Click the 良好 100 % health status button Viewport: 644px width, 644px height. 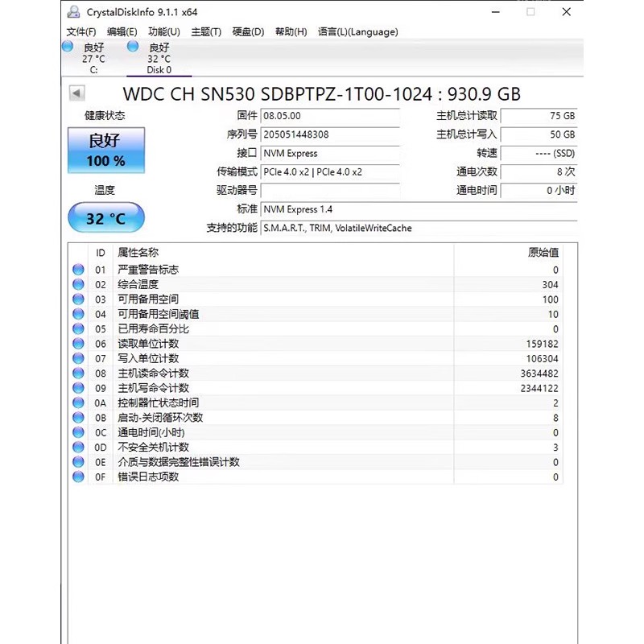click(106, 151)
